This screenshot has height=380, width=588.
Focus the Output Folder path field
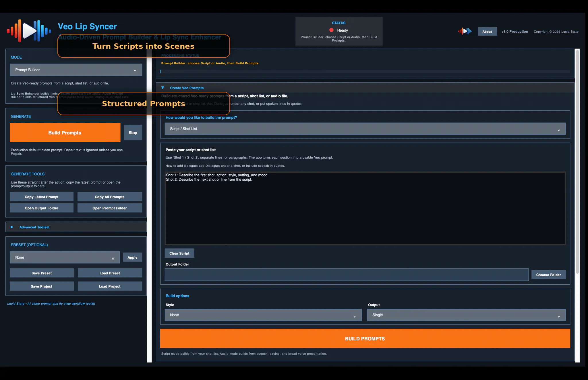[347, 275]
